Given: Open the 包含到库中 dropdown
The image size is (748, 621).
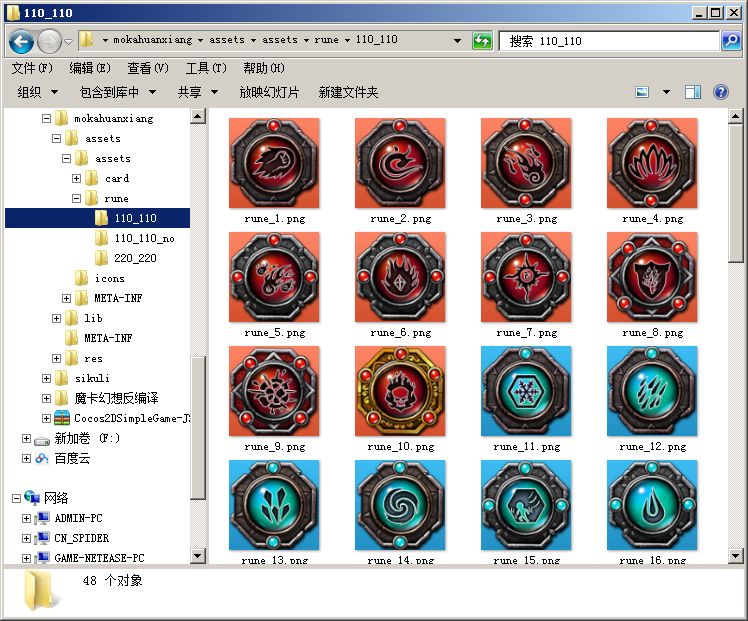Looking at the screenshot, I should pos(118,92).
